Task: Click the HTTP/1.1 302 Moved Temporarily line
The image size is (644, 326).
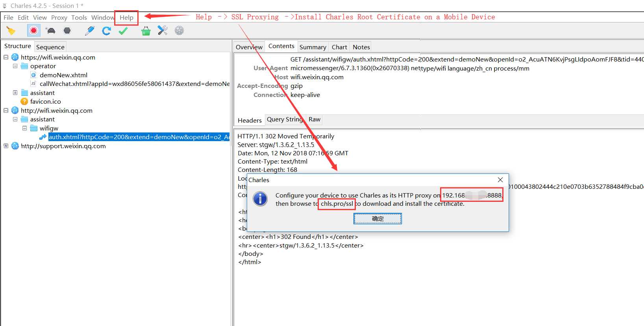Action: 286,136
